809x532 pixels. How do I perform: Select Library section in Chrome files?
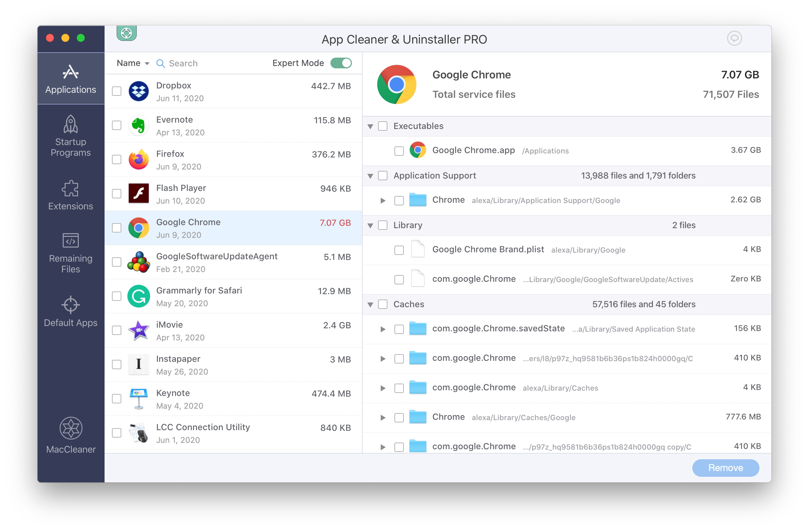383,224
